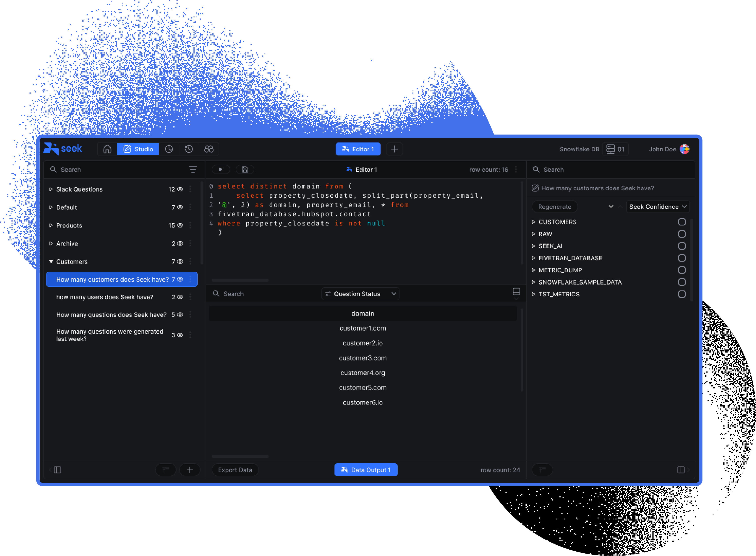
Task: Toggle visibility eye for Products
Action: coord(180,225)
